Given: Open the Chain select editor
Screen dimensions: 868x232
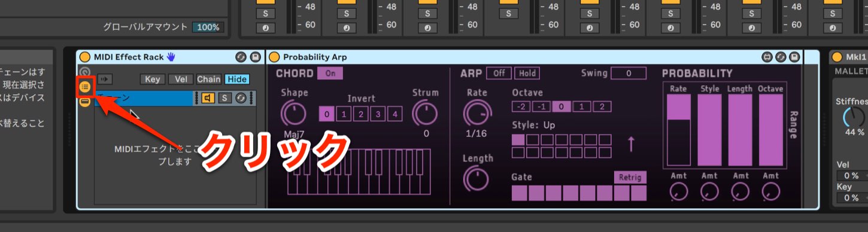Looking at the screenshot, I should point(209,79).
